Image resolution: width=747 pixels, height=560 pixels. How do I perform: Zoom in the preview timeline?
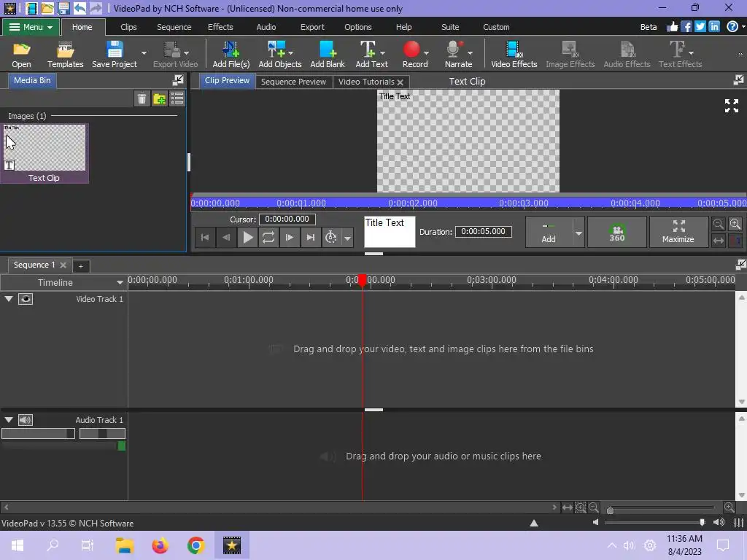click(735, 224)
